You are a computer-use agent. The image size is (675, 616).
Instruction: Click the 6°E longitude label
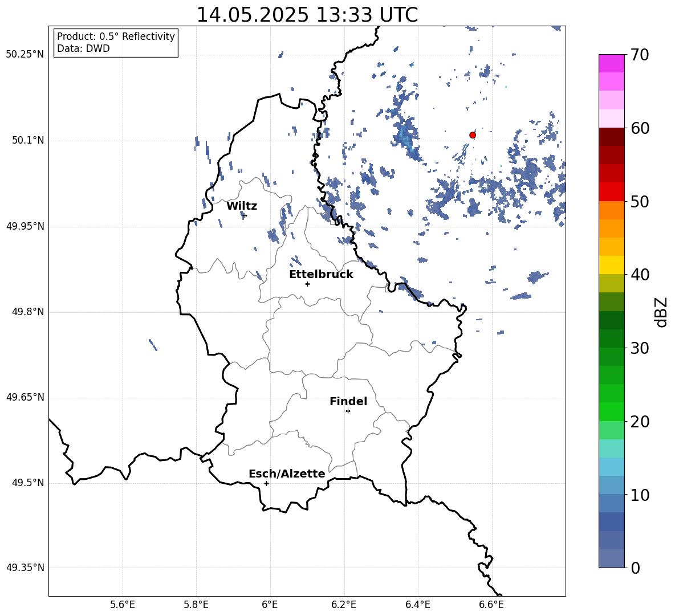(270, 605)
